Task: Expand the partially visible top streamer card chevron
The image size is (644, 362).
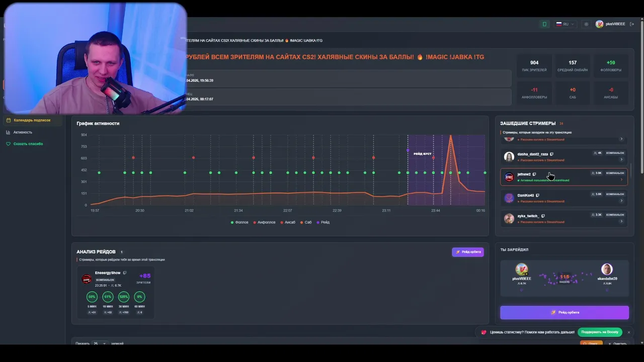Action: coord(621,139)
